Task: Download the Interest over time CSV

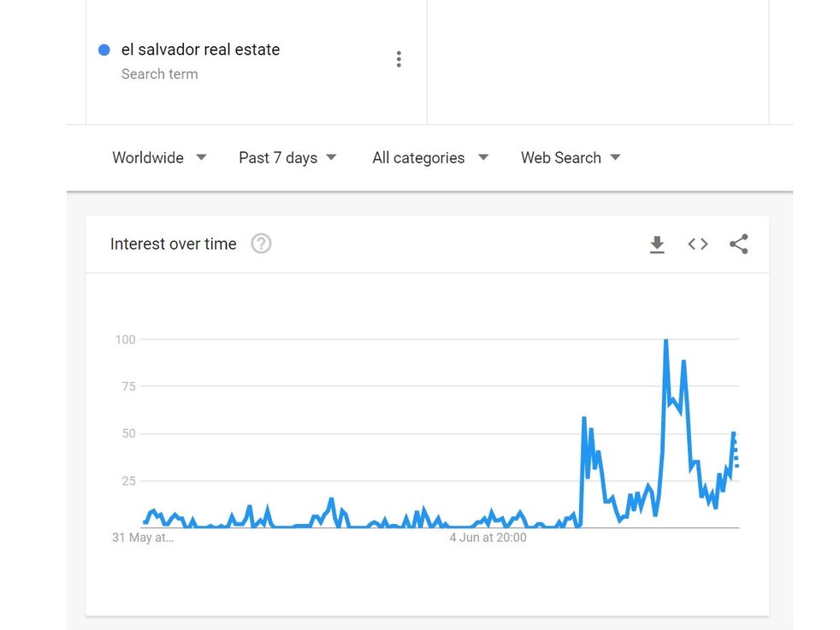Action: [x=657, y=244]
